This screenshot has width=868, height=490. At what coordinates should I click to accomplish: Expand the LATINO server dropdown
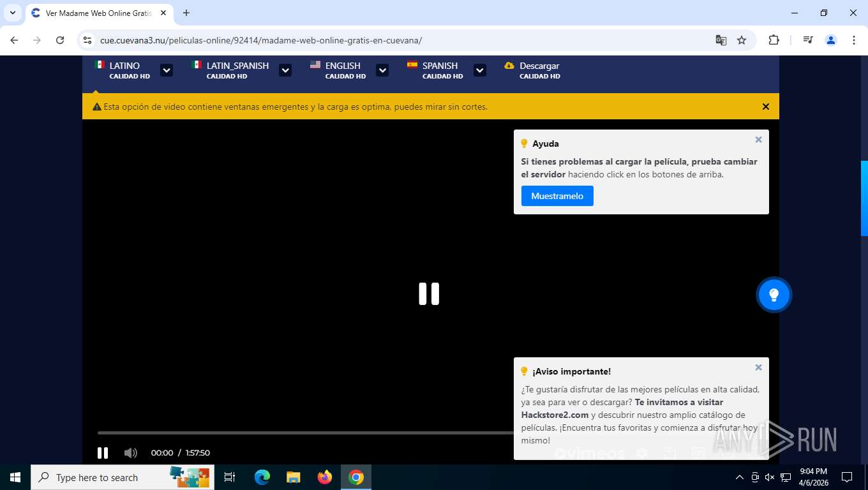click(167, 70)
